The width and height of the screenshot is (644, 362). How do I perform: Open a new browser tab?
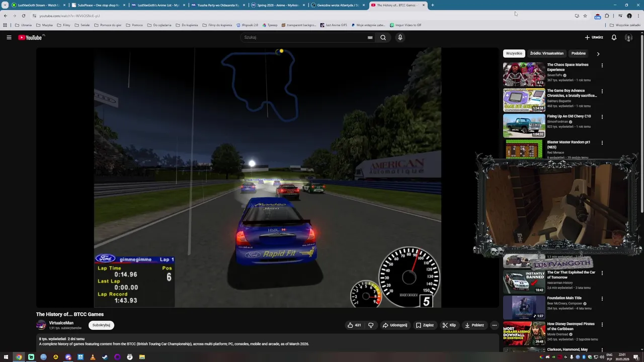[x=433, y=5]
